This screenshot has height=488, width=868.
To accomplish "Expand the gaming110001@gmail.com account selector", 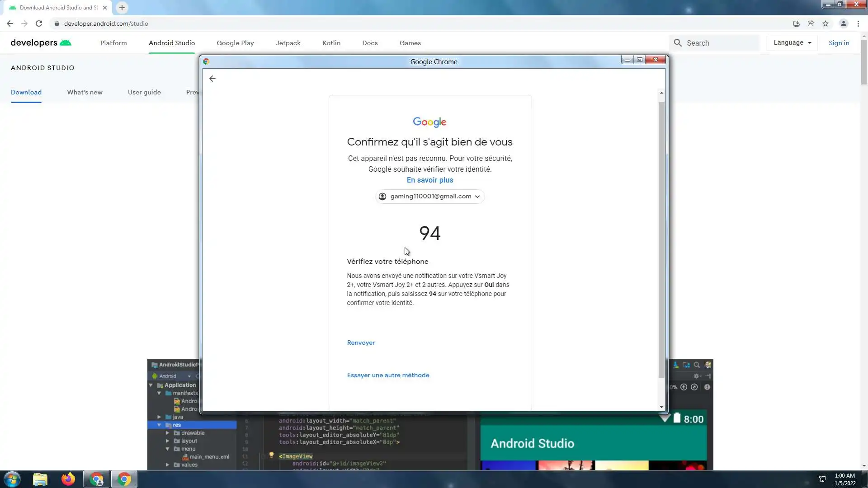I will 430,197.
